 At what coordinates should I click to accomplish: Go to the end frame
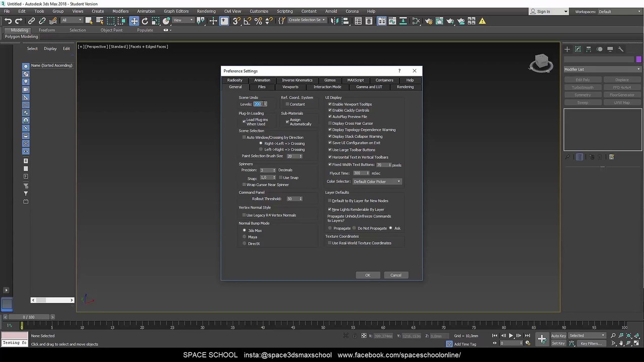pyautogui.click(x=527, y=335)
